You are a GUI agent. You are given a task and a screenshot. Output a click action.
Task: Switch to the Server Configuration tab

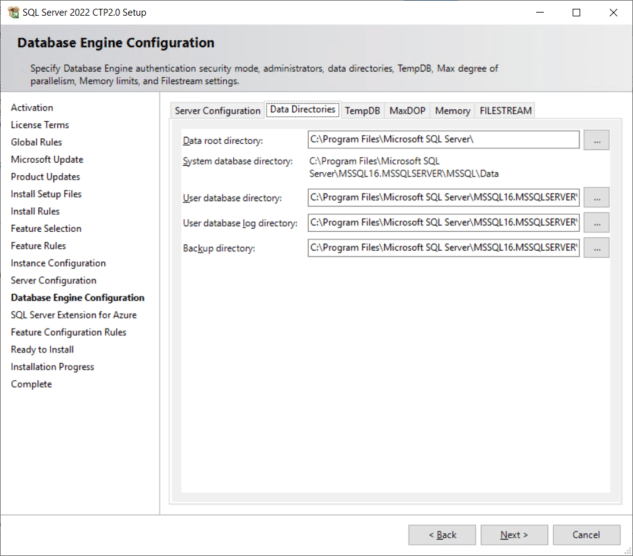[x=217, y=111]
